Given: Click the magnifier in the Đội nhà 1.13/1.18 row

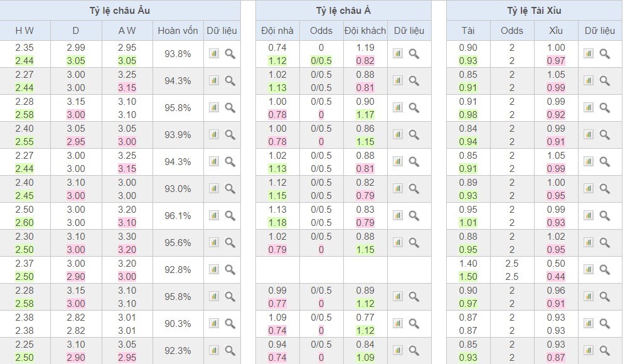Looking at the screenshot, I should click(x=414, y=216).
